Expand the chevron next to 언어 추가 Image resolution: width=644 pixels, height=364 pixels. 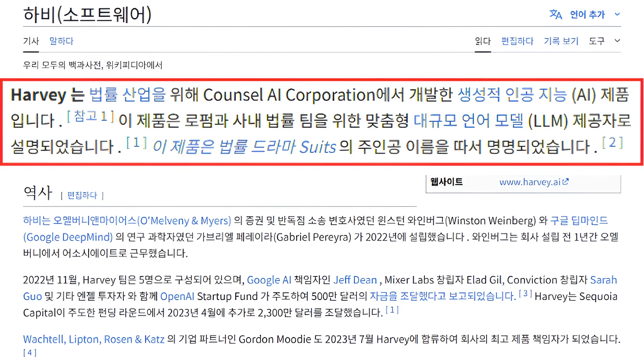point(617,14)
